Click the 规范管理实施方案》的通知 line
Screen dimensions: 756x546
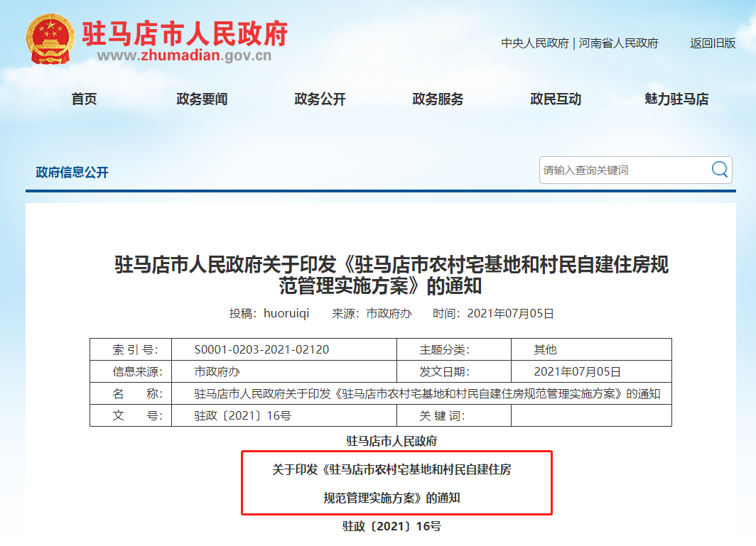391,498
